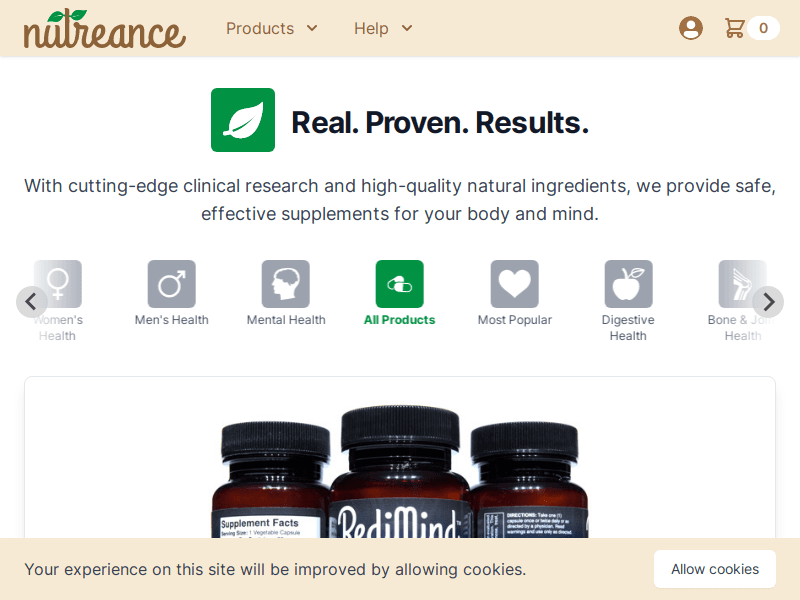Select the Most Popular heart icon

coord(515,284)
